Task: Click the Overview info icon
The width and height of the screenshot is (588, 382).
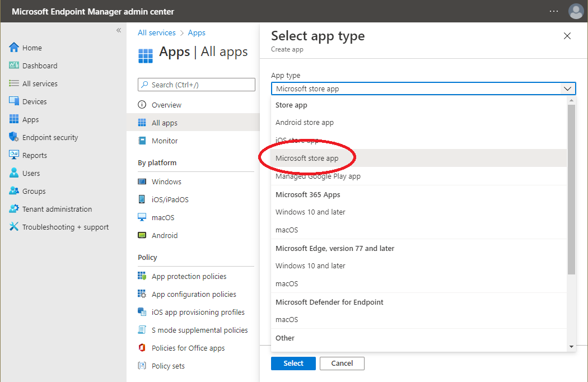Action: pyautogui.click(x=142, y=105)
